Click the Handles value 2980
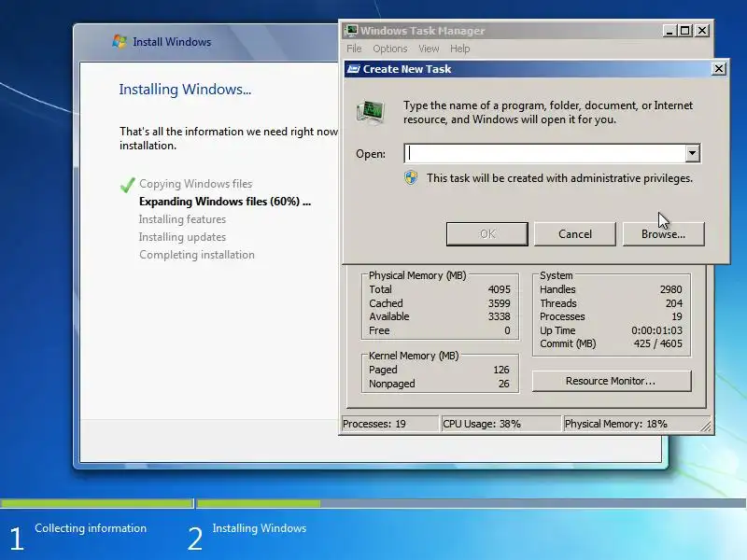 pyautogui.click(x=670, y=289)
